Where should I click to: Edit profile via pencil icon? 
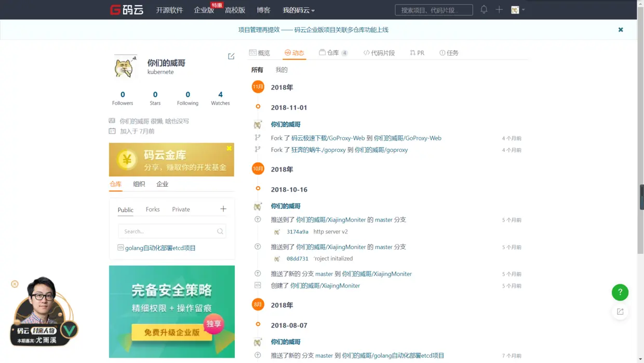pyautogui.click(x=231, y=56)
